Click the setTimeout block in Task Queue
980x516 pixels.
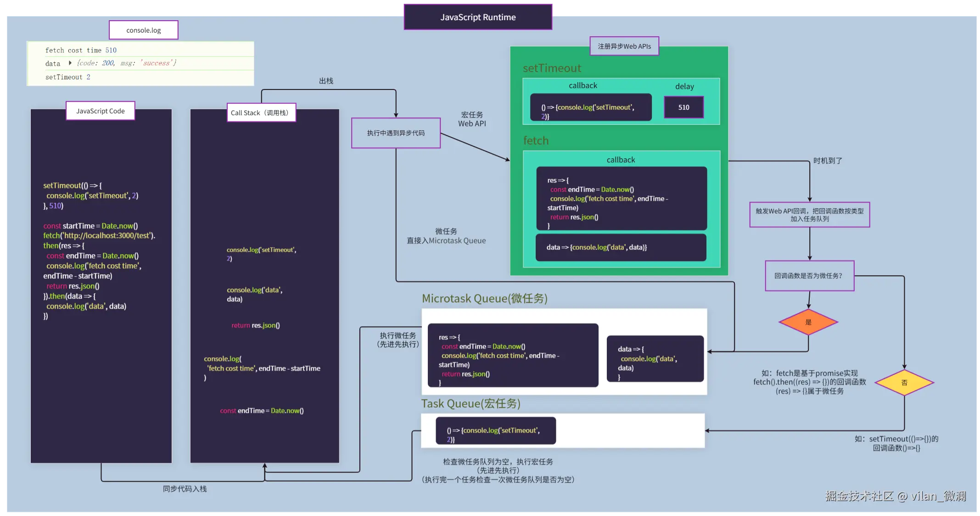pyautogui.click(x=495, y=431)
